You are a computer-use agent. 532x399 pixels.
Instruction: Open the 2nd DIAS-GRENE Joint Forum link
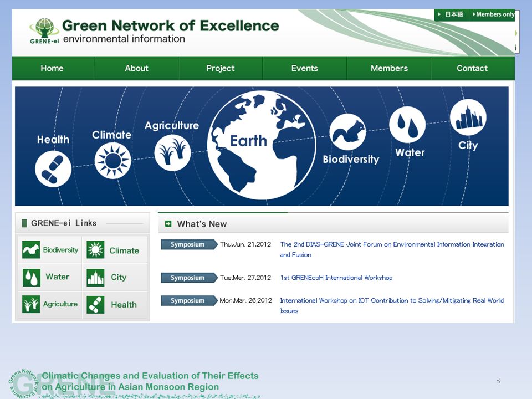click(x=392, y=249)
